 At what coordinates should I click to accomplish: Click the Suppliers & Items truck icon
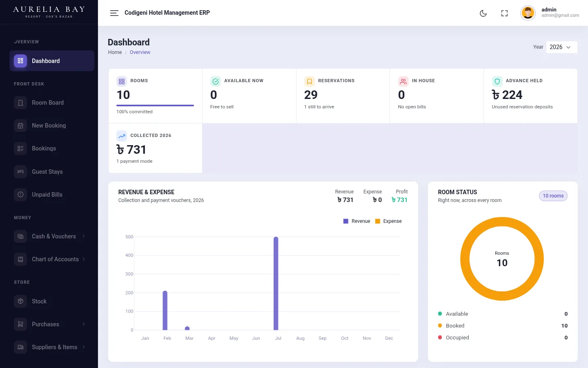[20, 347]
